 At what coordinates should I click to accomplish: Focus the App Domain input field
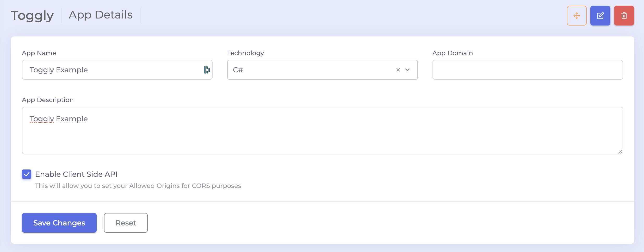528,70
